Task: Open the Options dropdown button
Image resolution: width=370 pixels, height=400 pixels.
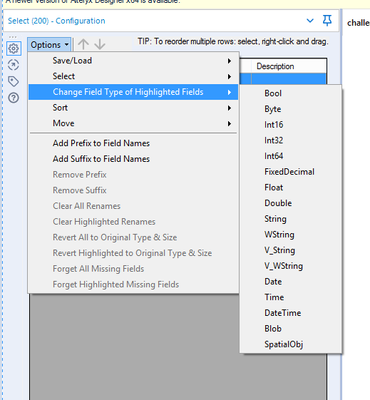Action: click(49, 45)
